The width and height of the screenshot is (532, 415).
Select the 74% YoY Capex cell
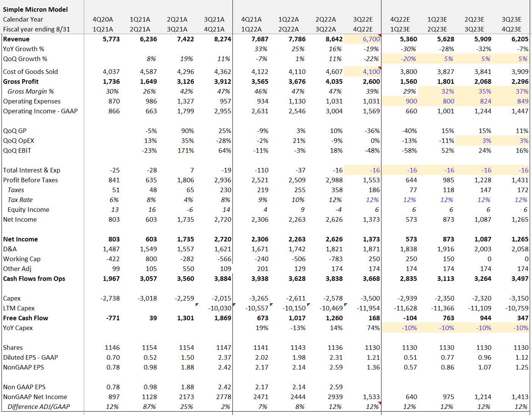(x=373, y=328)
